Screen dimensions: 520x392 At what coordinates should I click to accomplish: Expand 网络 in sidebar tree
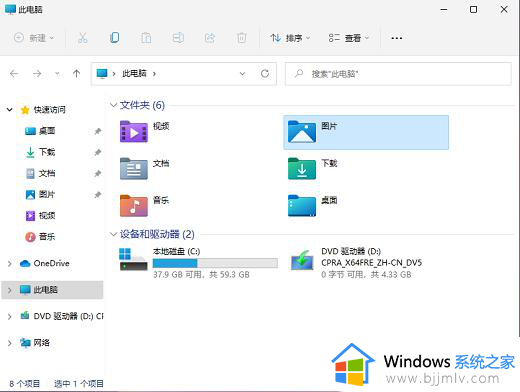[10, 343]
